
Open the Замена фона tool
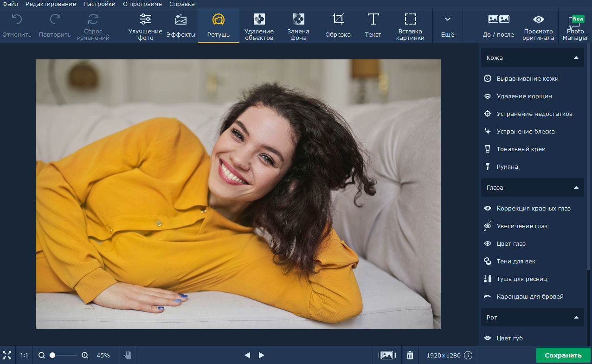click(298, 26)
